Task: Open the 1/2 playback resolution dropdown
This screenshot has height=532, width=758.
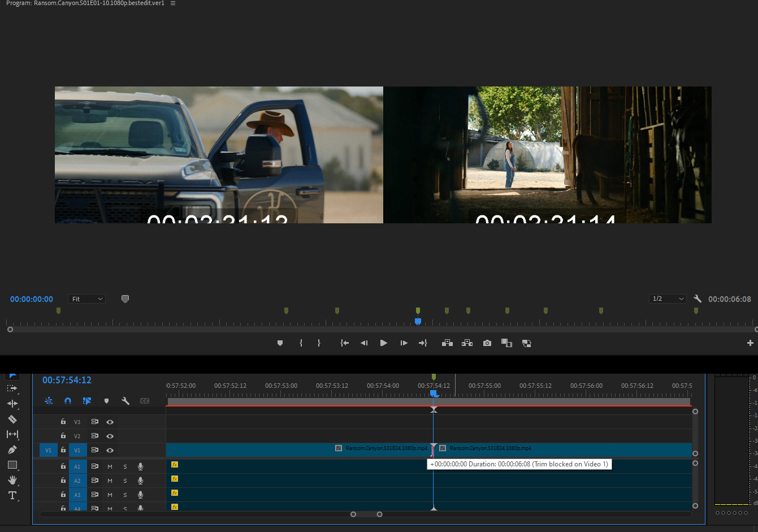Action: click(x=668, y=299)
